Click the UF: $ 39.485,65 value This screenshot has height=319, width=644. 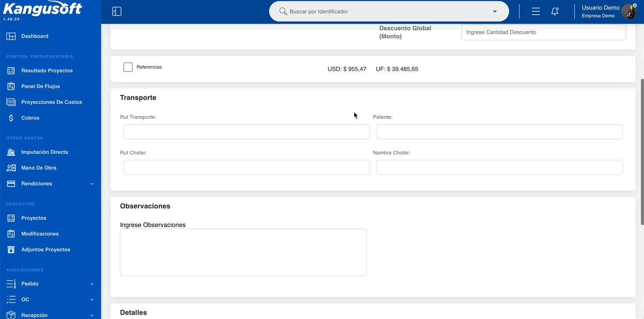click(x=397, y=69)
